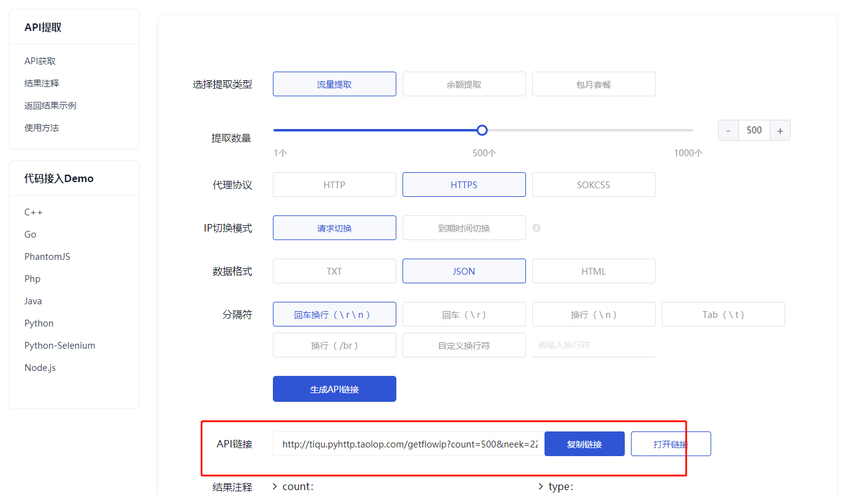Open the C++ code demo

(34, 212)
